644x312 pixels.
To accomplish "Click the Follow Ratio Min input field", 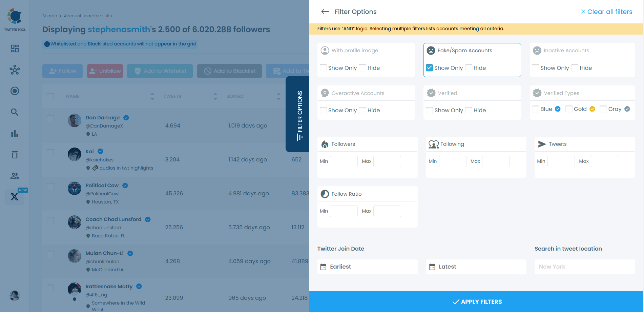I will tap(344, 211).
